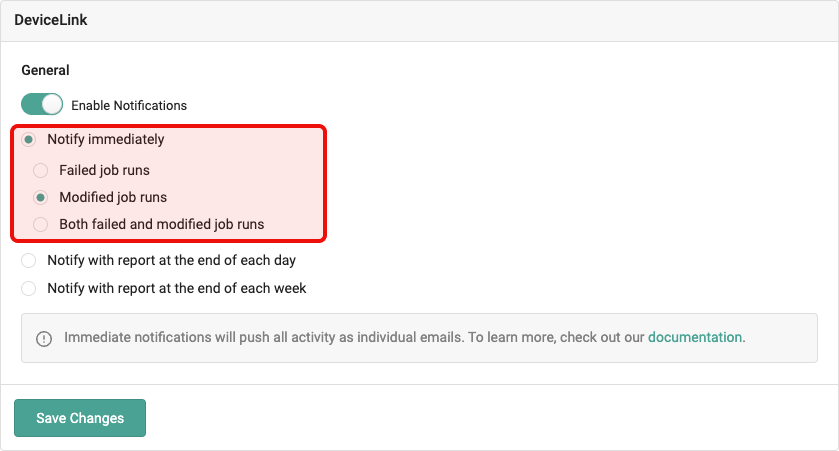
Task: Click the DeviceLink panel header
Action: click(51, 20)
